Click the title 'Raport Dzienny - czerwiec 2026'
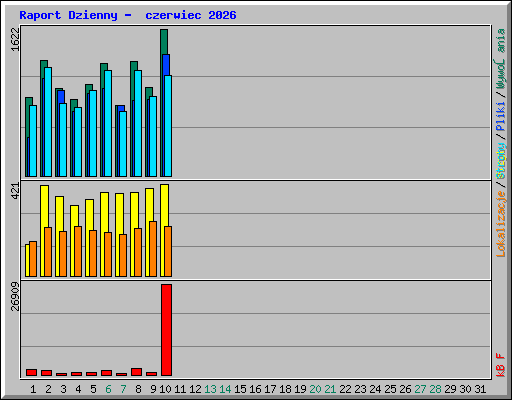 [x=128, y=15]
